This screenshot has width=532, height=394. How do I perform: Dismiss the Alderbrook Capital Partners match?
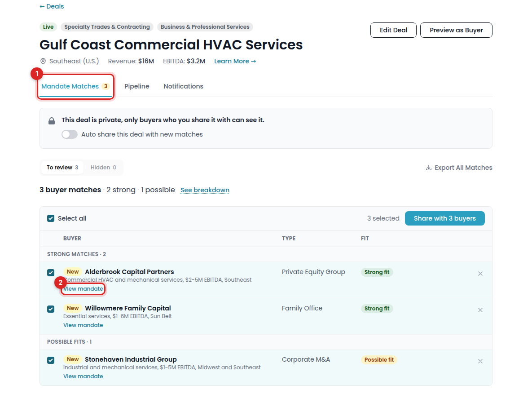tap(480, 274)
